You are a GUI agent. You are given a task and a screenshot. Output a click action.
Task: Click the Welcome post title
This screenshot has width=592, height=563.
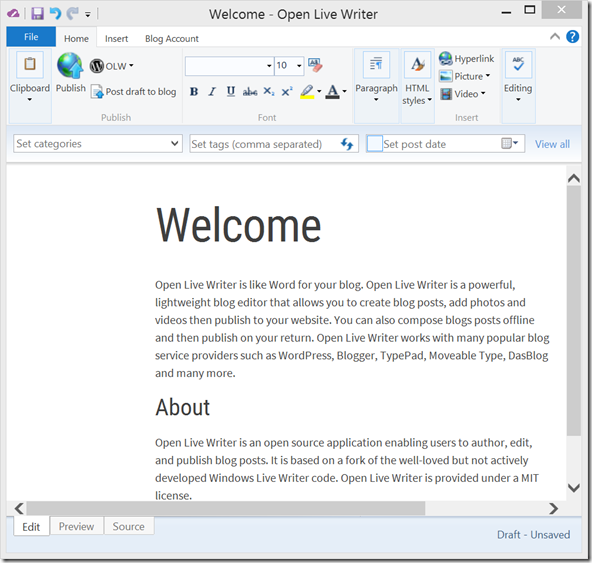pos(238,225)
